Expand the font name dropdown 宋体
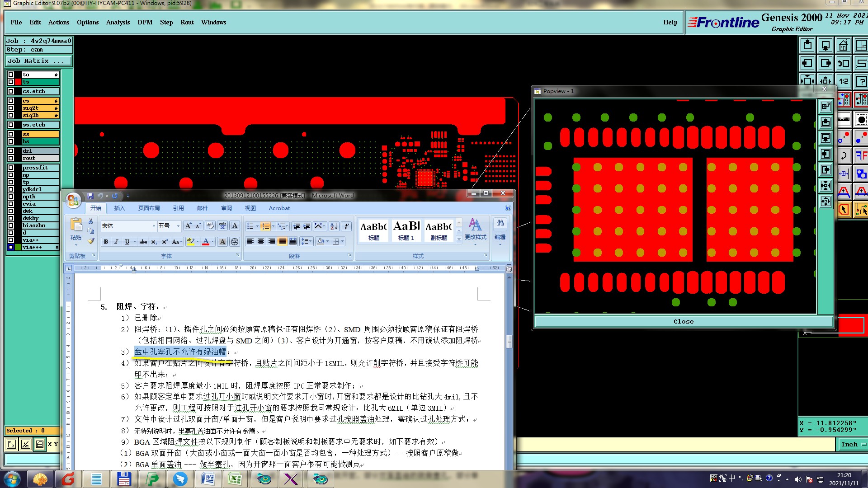The image size is (868, 488). click(154, 226)
